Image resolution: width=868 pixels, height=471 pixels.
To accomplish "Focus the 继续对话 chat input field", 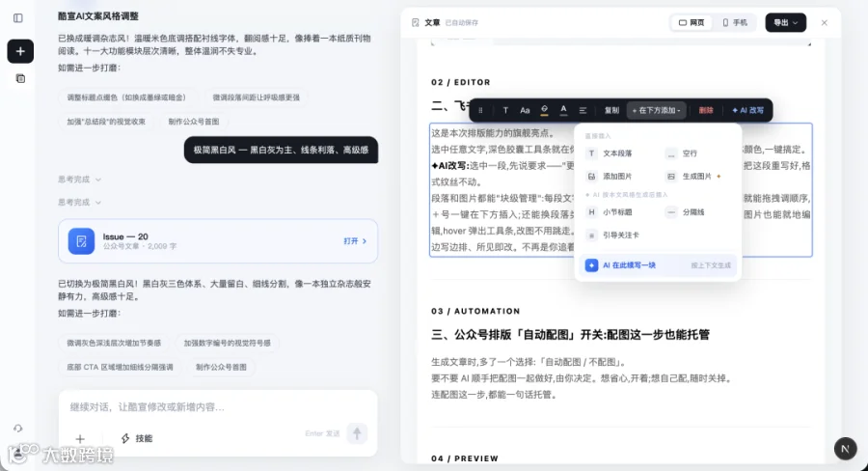I will [x=218, y=407].
